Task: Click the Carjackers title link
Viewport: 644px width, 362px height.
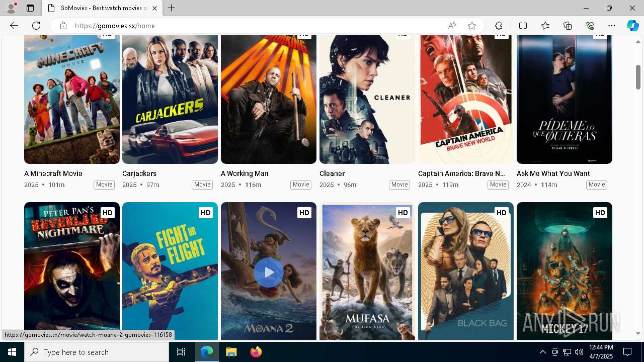Action: (x=139, y=173)
